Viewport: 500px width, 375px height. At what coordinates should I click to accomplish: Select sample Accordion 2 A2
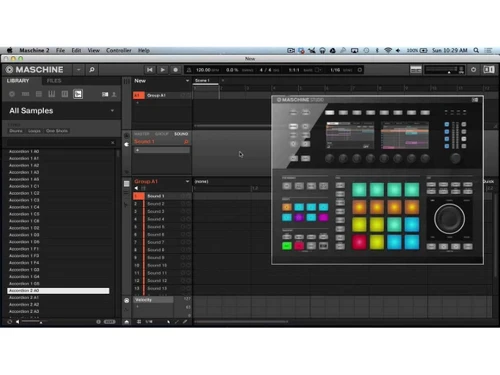tap(58, 305)
